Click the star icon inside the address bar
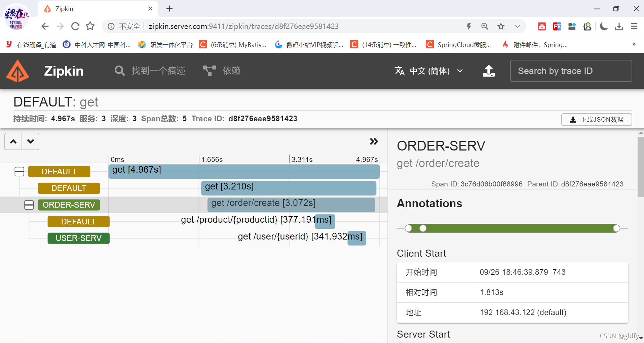Screen dimensions: 644x343 click(501, 26)
